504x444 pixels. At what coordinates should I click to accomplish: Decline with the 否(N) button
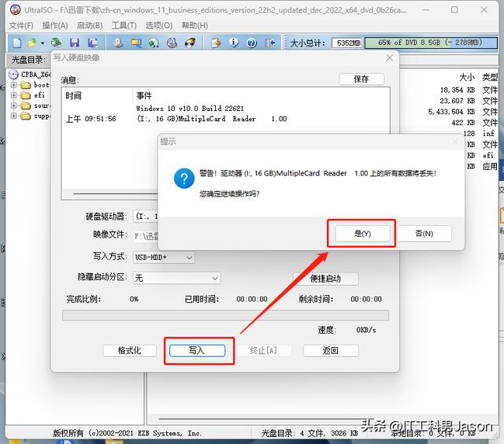(424, 234)
